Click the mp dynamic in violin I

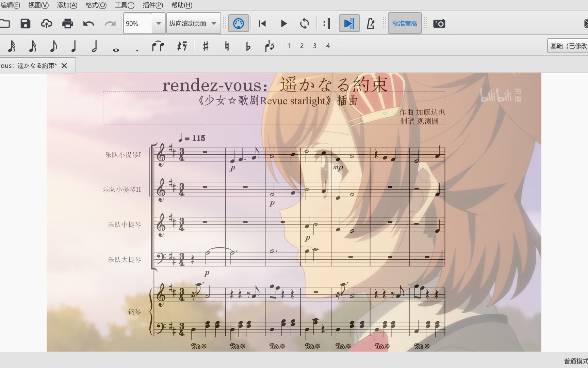tap(338, 167)
